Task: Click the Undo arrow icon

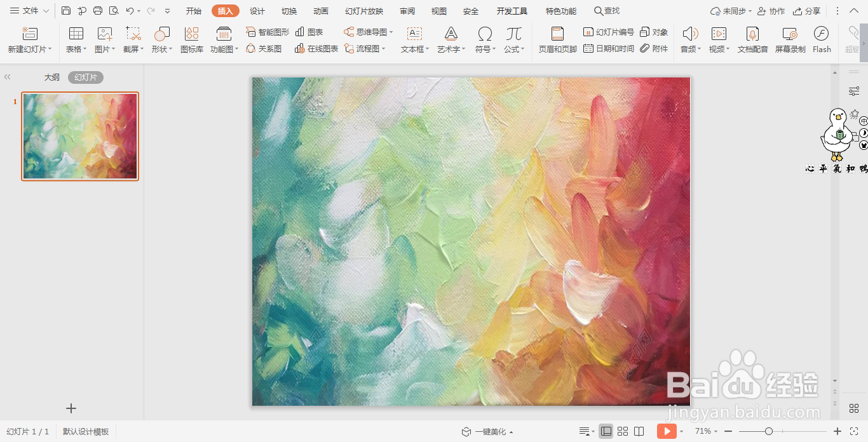Action: [130, 11]
